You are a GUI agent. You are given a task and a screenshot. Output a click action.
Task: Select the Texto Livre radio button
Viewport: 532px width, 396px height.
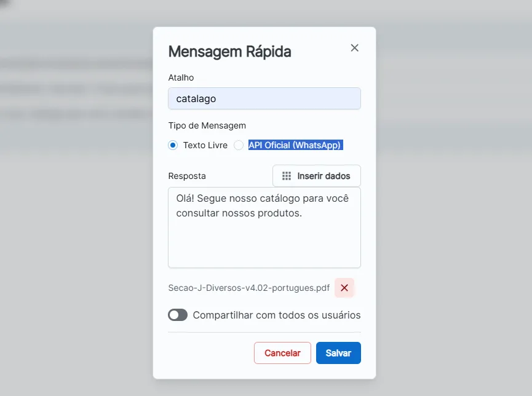pos(173,145)
